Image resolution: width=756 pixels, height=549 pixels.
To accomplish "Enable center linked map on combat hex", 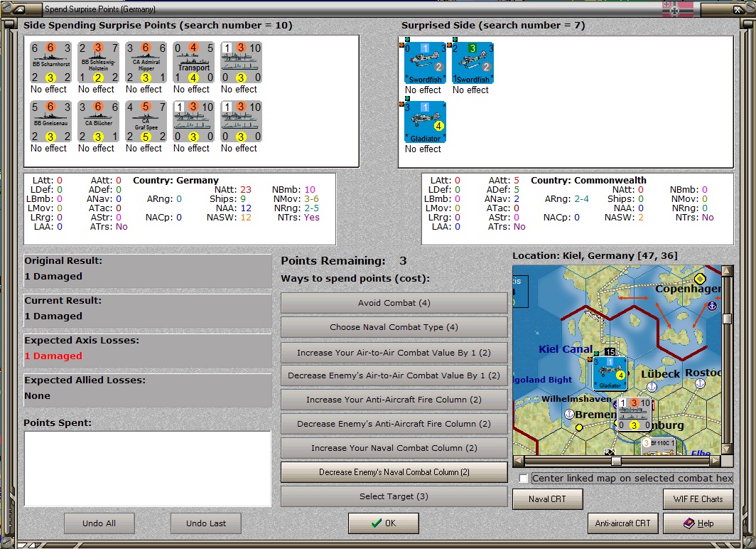I will (x=524, y=478).
